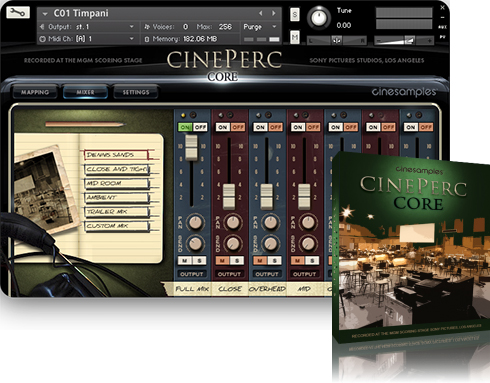Click the Tune knob
This screenshot has width=490, height=383.
(x=319, y=17)
